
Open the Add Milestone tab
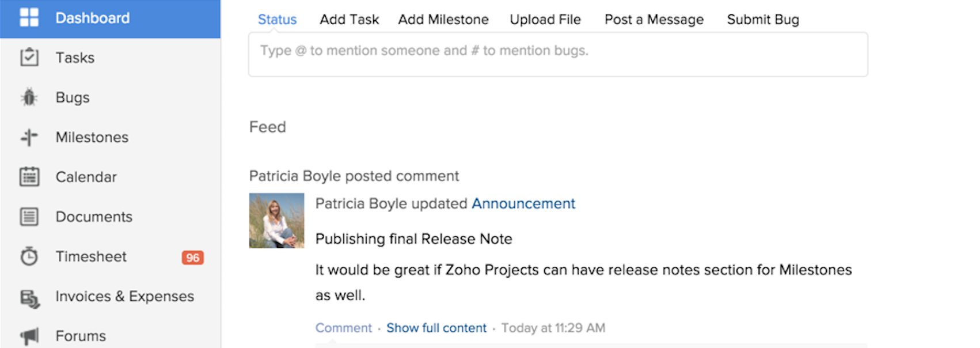443,19
